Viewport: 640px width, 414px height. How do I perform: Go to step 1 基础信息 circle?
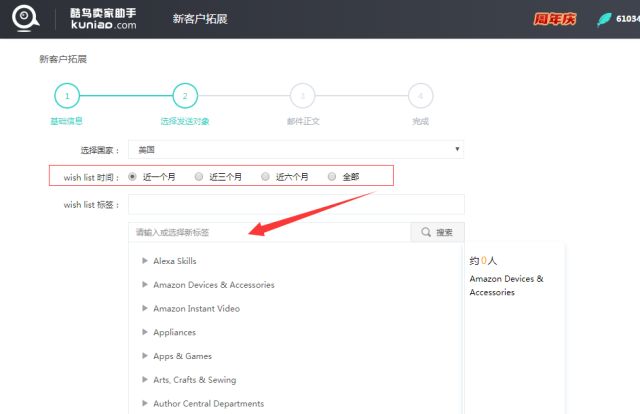[x=67, y=96]
